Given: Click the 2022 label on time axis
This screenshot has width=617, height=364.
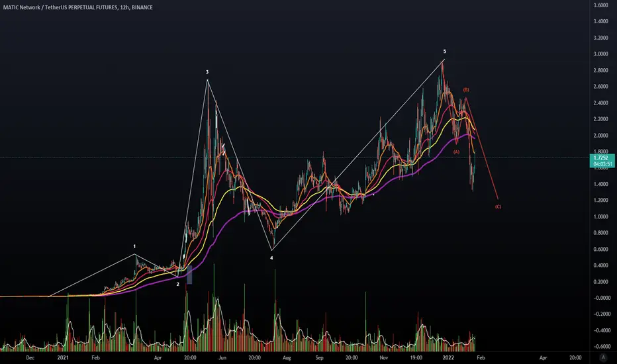Looking at the screenshot, I should 448,357.
